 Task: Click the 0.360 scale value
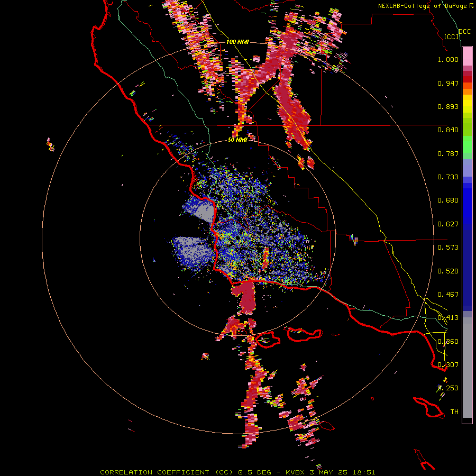pos(448,342)
